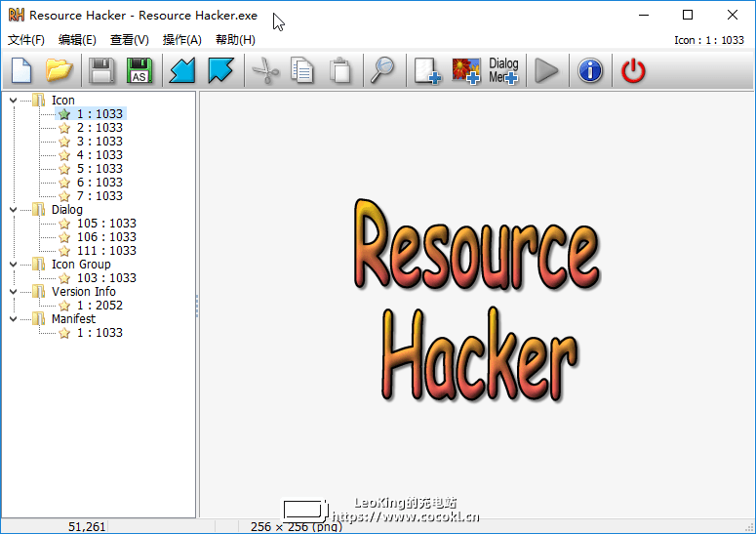
Task: Click the Version Info folder icon
Action: 39,292
